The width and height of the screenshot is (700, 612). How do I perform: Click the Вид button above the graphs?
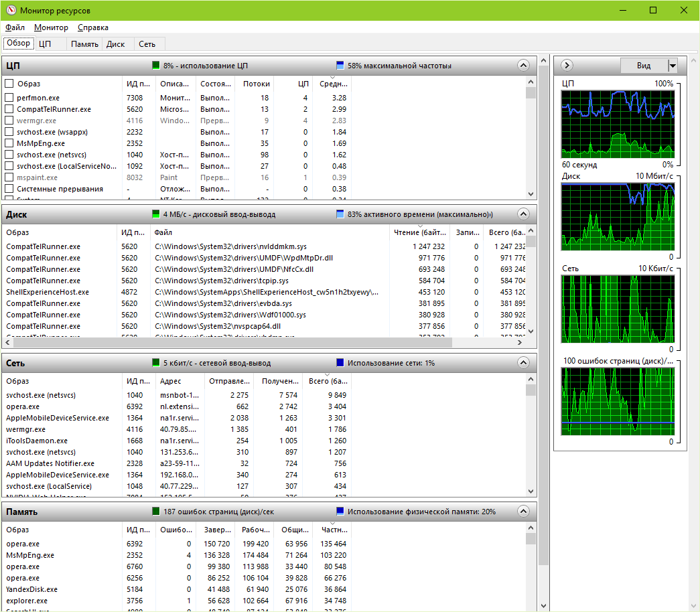(643, 66)
